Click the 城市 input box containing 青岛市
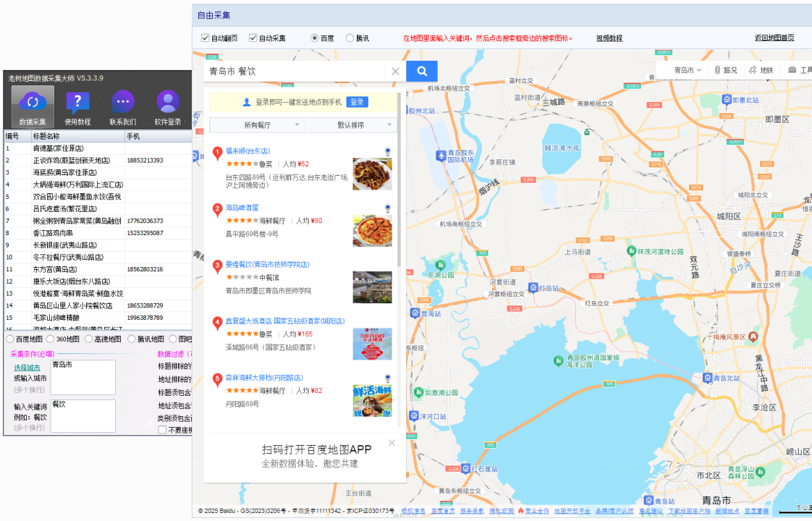Image resolution: width=812 pixels, height=521 pixels. click(x=83, y=377)
